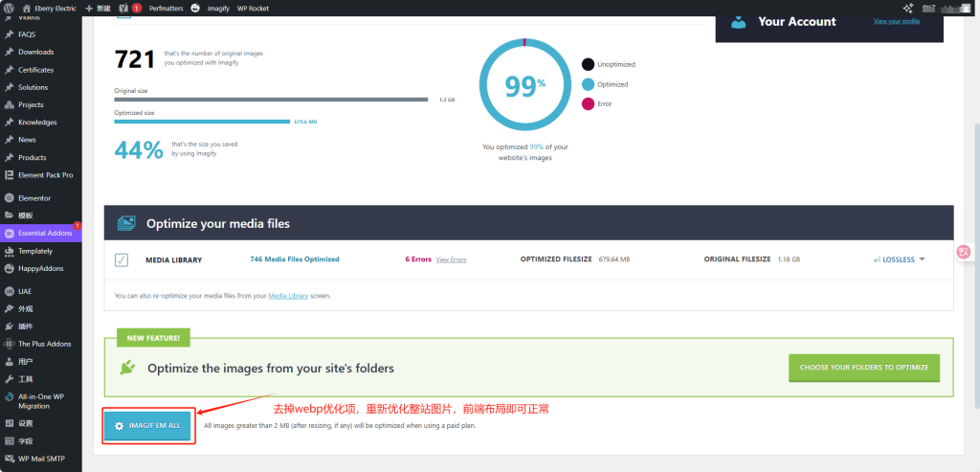Toggle the MEDIA LIBRARY checkbox

click(122, 259)
